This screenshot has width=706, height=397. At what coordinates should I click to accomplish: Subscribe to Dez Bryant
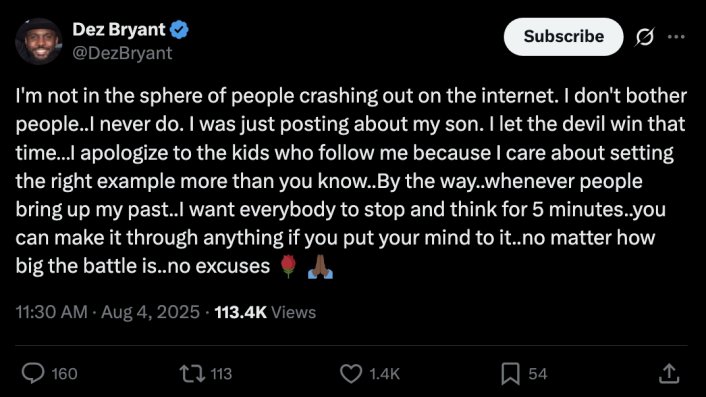pyautogui.click(x=563, y=36)
